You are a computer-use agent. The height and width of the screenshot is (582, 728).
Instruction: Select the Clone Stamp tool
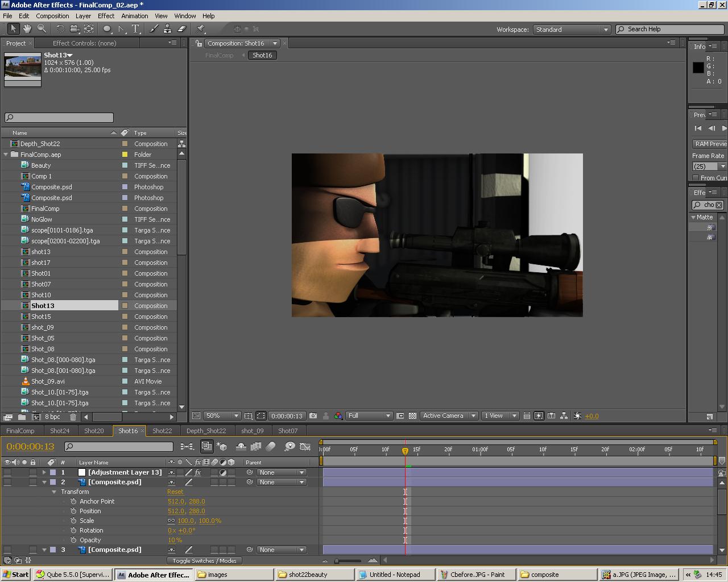[x=167, y=28]
